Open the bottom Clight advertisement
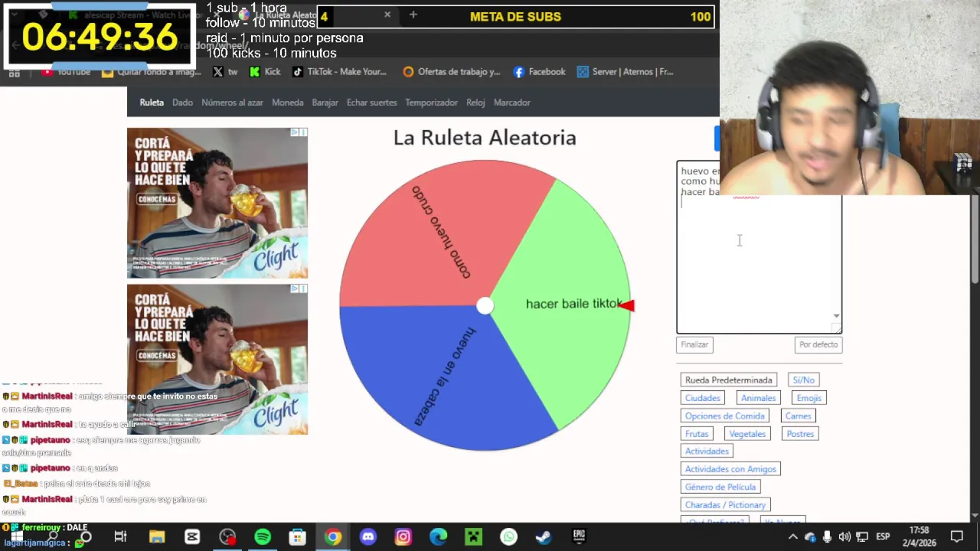 coord(217,360)
